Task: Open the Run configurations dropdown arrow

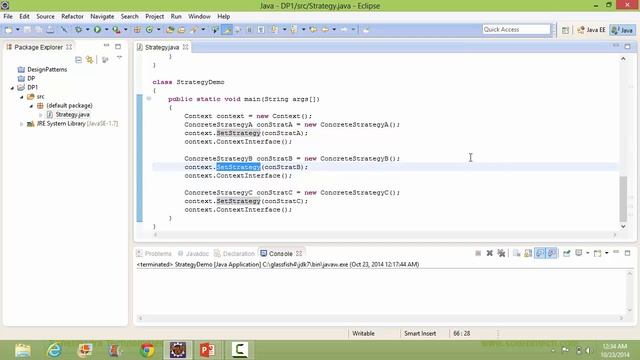Action: (106, 30)
